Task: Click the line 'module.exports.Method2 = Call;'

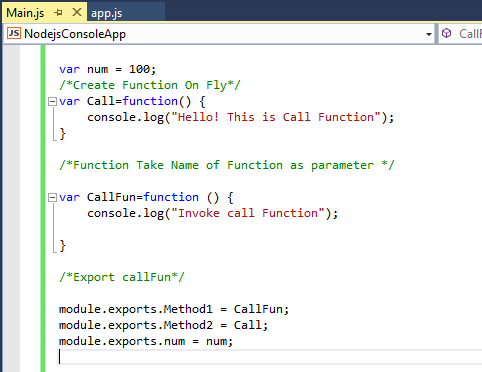Action: pyautogui.click(x=163, y=325)
